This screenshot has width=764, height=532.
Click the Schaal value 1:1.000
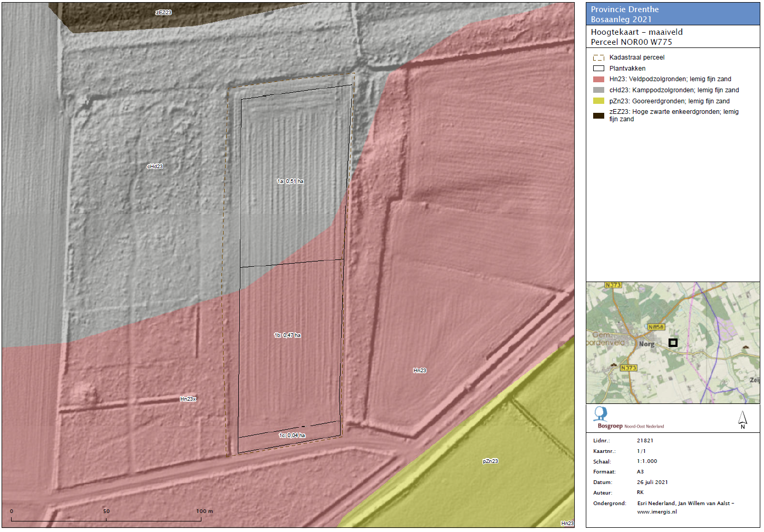click(x=647, y=461)
